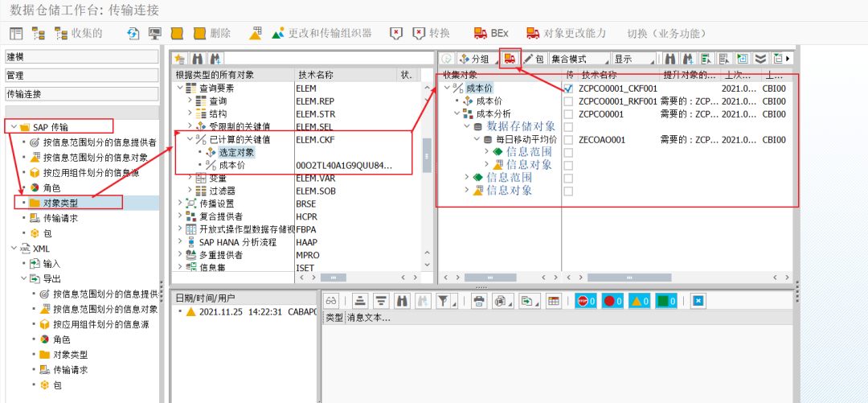
Task: Click the stop-sign abort messages counter
Action: [x=586, y=301]
